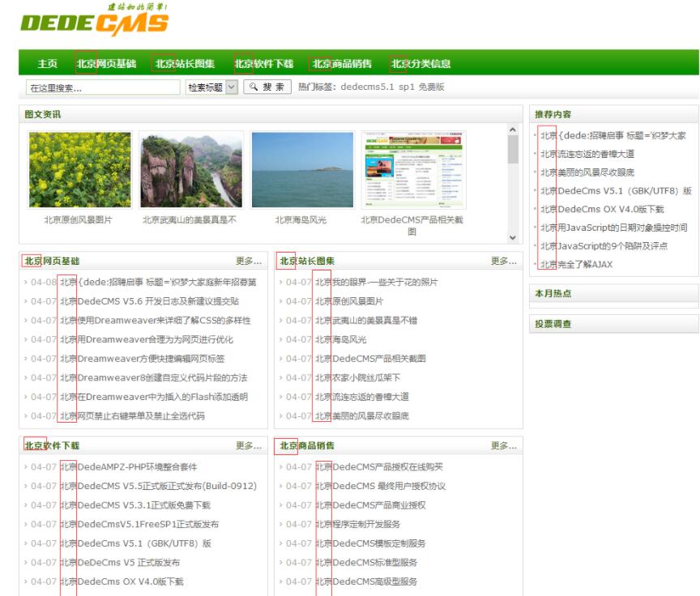The image size is (700, 596).
Task: Select 北京分类信息 in the navigation bar
Action: coord(420,64)
